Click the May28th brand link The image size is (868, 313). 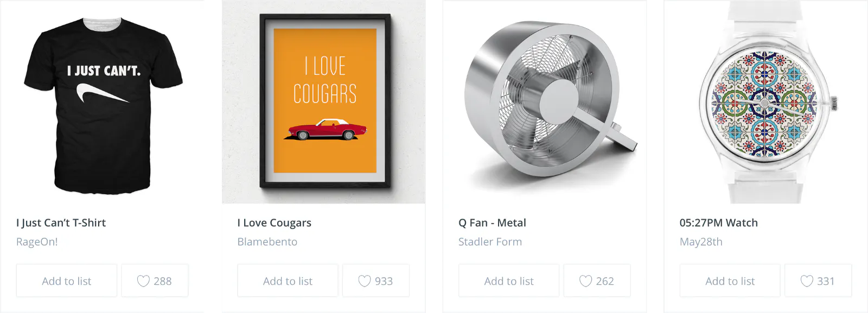701,241
